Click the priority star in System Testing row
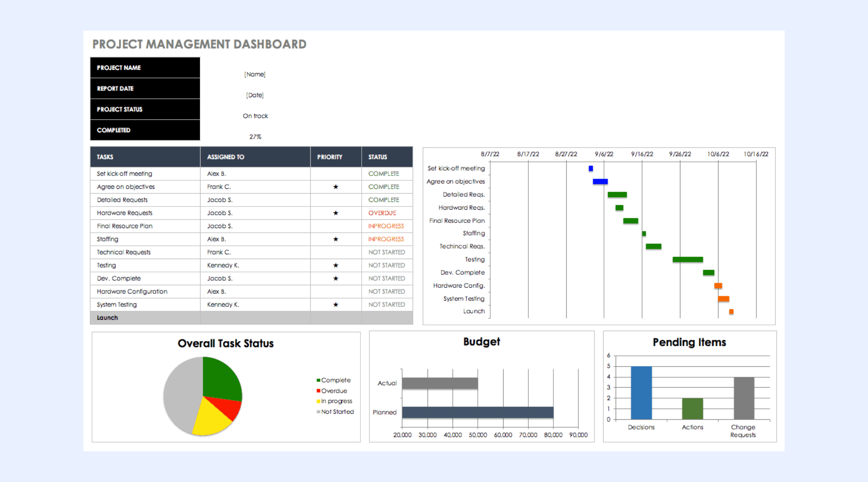This screenshot has height=482, width=868. [336, 304]
